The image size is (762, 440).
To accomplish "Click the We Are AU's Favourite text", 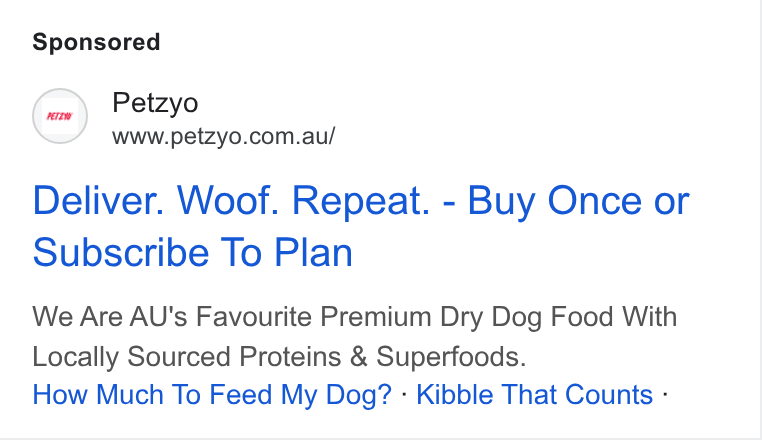I will click(172, 317).
